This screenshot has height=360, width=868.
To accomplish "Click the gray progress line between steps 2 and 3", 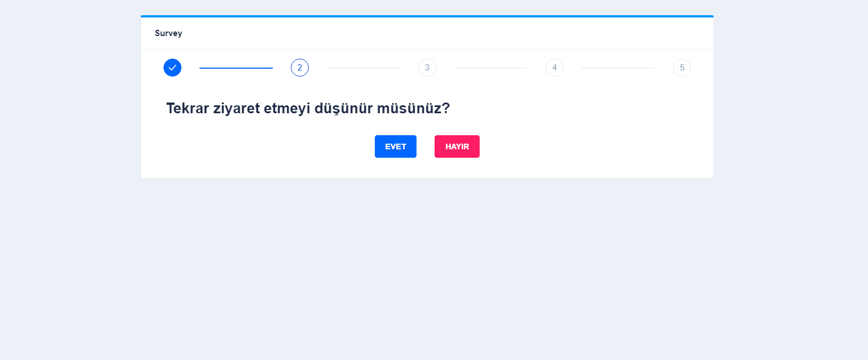I will (x=363, y=68).
